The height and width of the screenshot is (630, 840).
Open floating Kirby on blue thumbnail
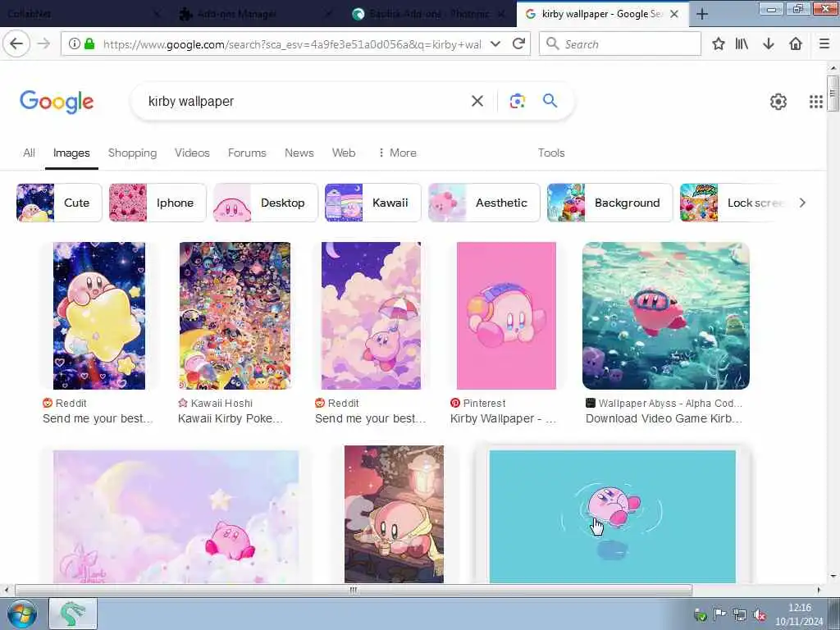click(612, 517)
